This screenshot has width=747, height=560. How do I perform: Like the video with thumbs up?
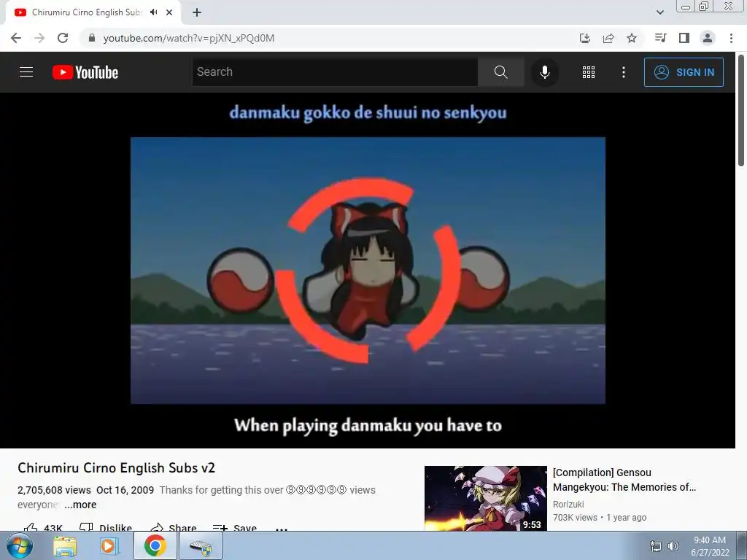[43, 527]
